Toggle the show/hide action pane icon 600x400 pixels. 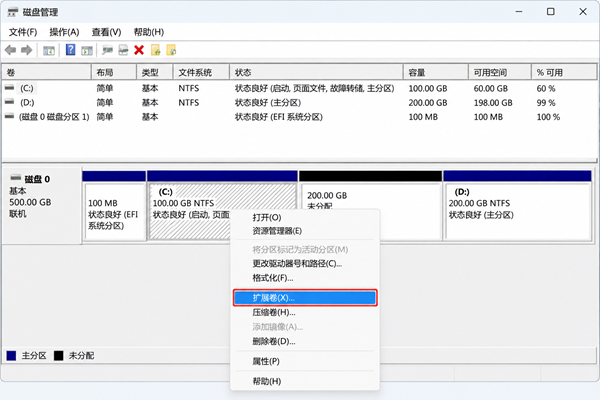(x=87, y=50)
